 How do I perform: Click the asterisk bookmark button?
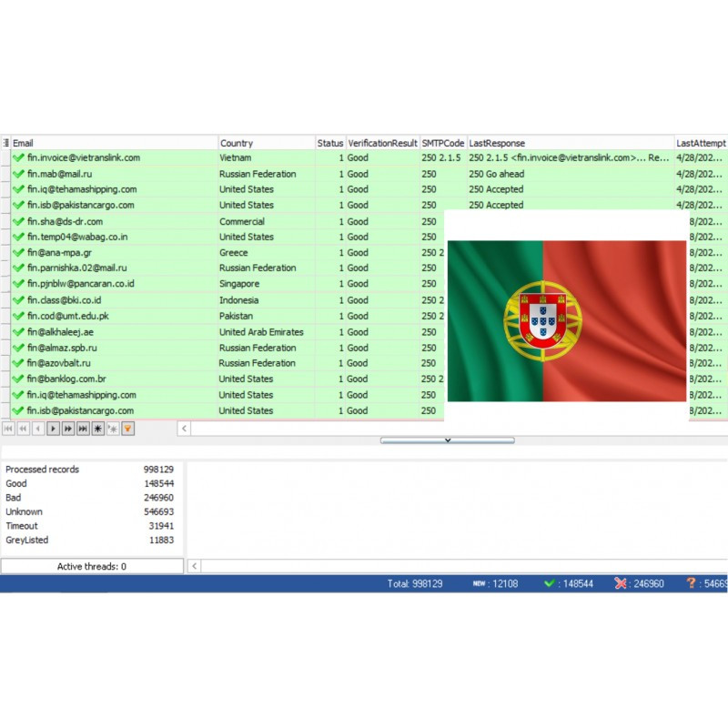pos(98,428)
